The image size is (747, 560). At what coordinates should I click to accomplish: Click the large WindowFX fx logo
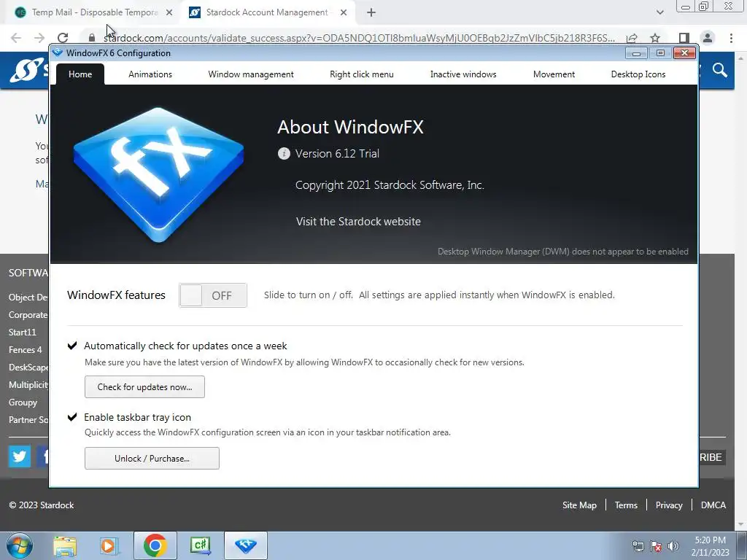click(158, 174)
